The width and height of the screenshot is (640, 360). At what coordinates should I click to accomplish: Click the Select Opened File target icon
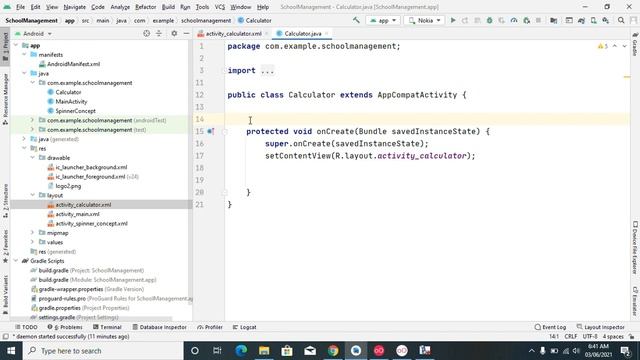pos(147,33)
